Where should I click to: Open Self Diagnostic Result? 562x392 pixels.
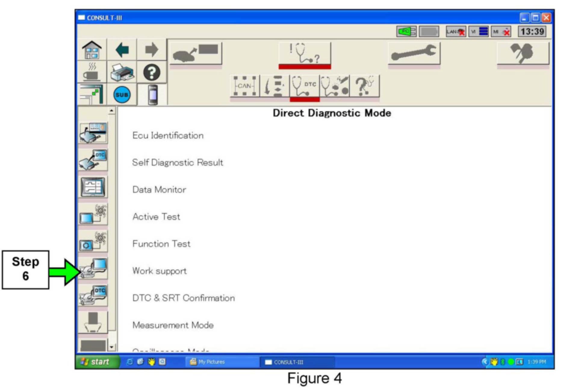[178, 162]
